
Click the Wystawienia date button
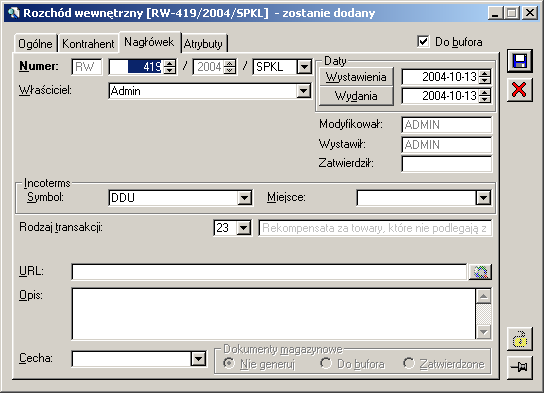coord(356,77)
